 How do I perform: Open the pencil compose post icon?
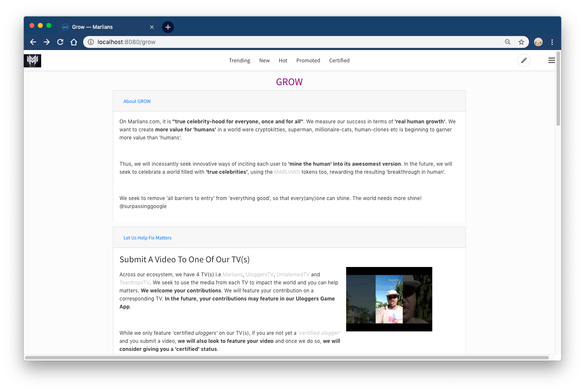point(524,61)
